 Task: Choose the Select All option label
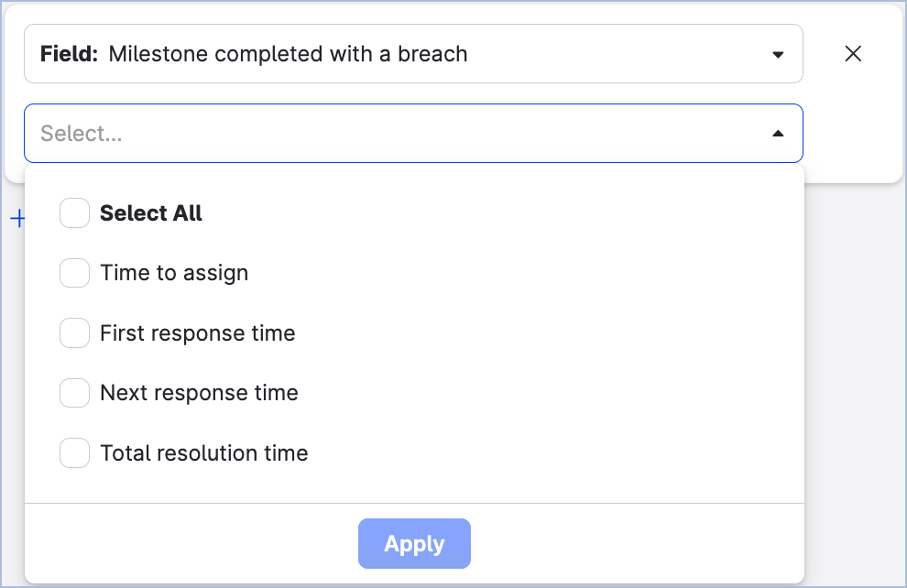pyautogui.click(x=151, y=213)
